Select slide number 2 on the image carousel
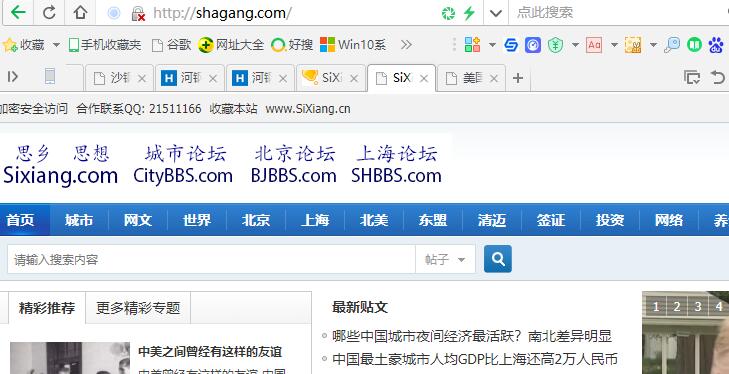Image resolution: width=729 pixels, height=374 pixels. (677, 307)
